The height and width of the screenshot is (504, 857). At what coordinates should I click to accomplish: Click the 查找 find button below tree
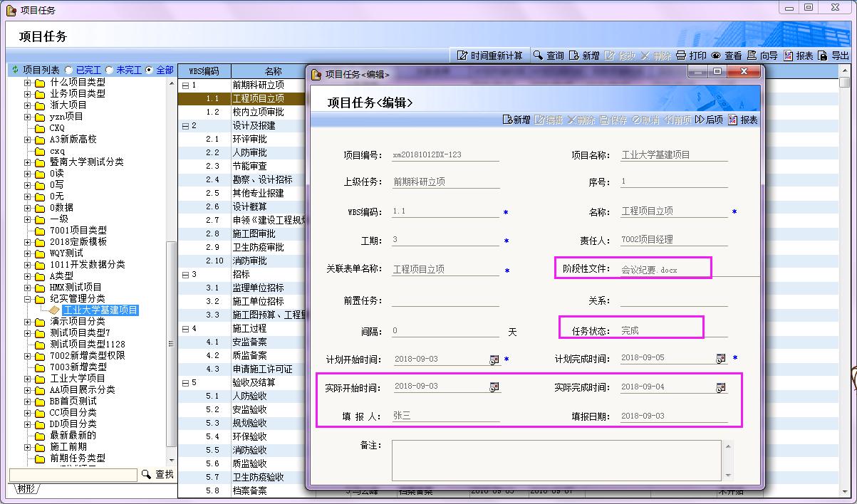click(x=157, y=474)
